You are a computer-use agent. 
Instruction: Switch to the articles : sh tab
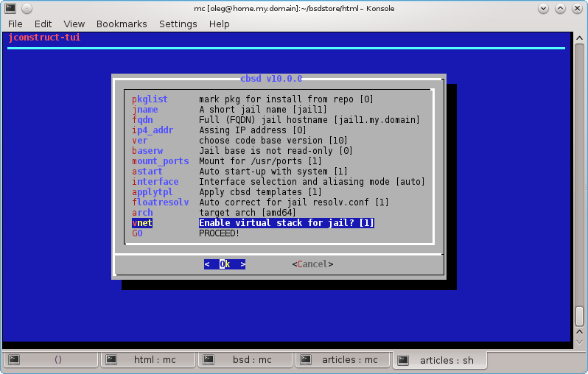[x=439, y=360]
